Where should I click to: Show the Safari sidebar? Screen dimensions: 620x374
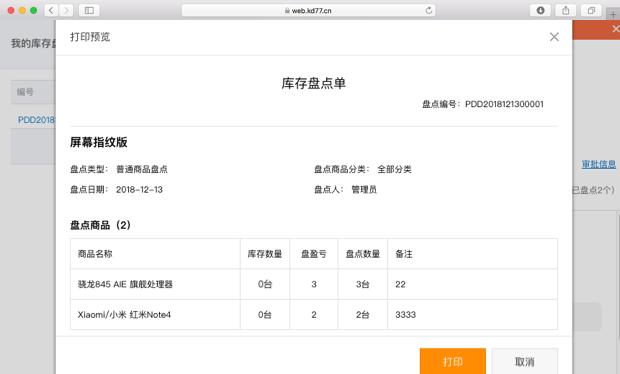click(89, 10)
